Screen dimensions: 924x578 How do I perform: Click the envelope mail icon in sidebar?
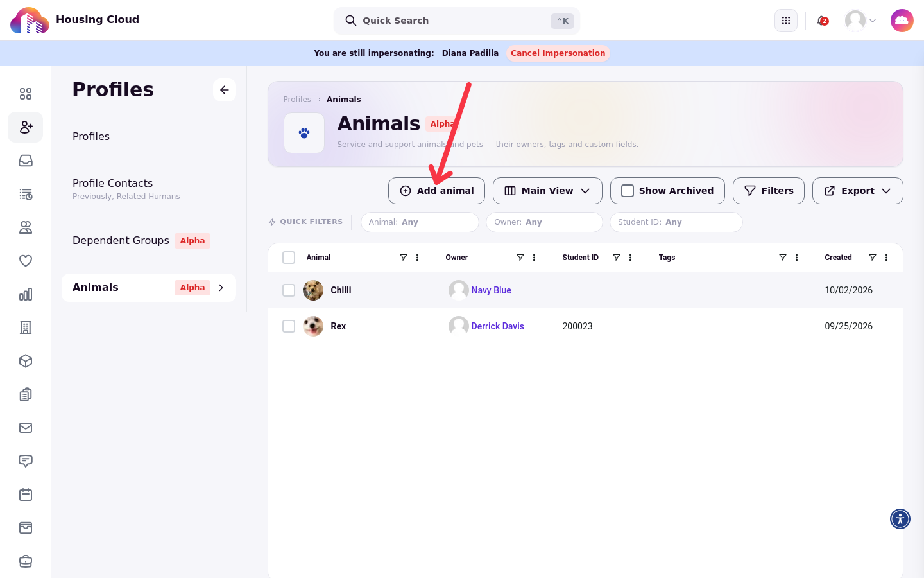point(26,428)
